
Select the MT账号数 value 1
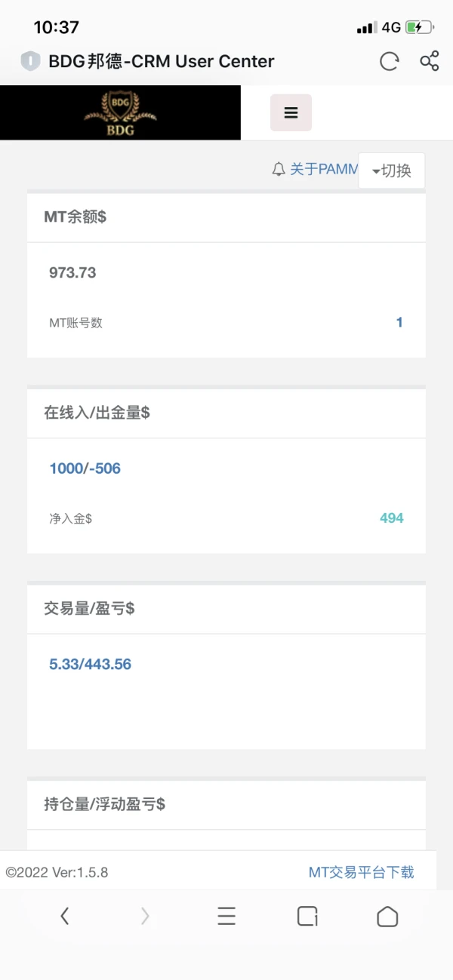(x=399, y=321)
